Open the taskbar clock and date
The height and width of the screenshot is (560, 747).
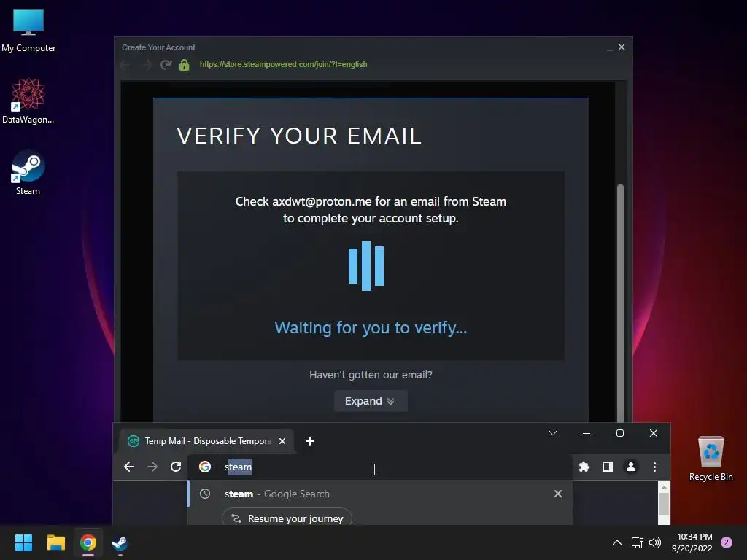692,542
